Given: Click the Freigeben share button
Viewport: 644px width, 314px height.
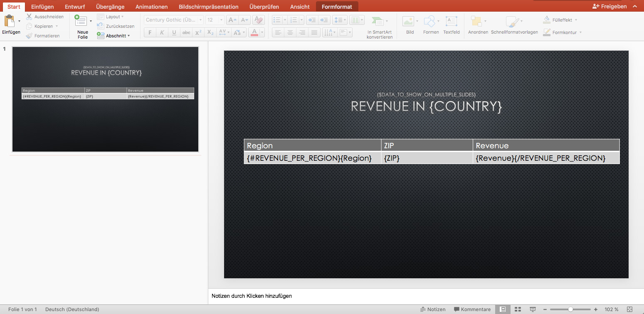Looking at the screenshot, I should 609,6.
